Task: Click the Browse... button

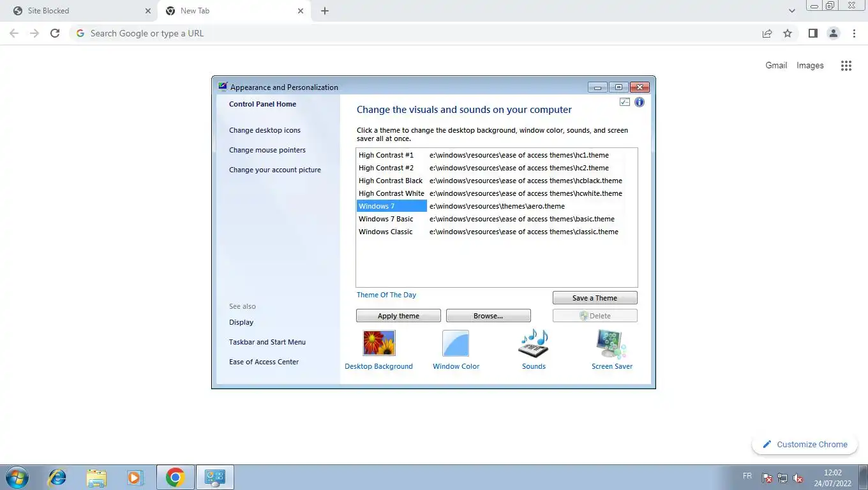Action: pos(488,316)
